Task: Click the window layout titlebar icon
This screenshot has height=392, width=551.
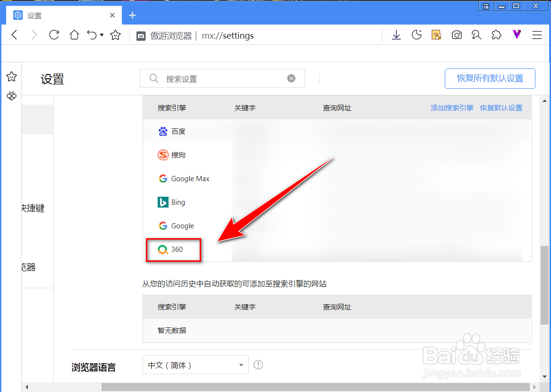Action: pyautogui.click(x=486, y=6)
